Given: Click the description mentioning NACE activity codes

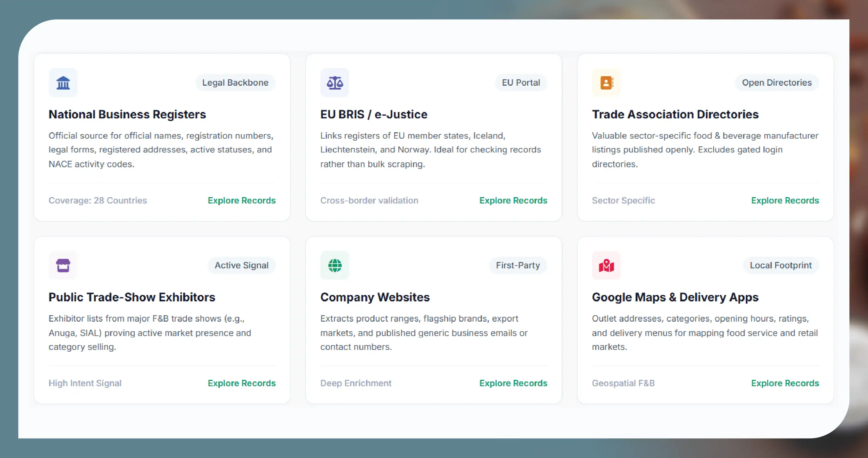Looking at the screenshot, I should tap(161, 150).
